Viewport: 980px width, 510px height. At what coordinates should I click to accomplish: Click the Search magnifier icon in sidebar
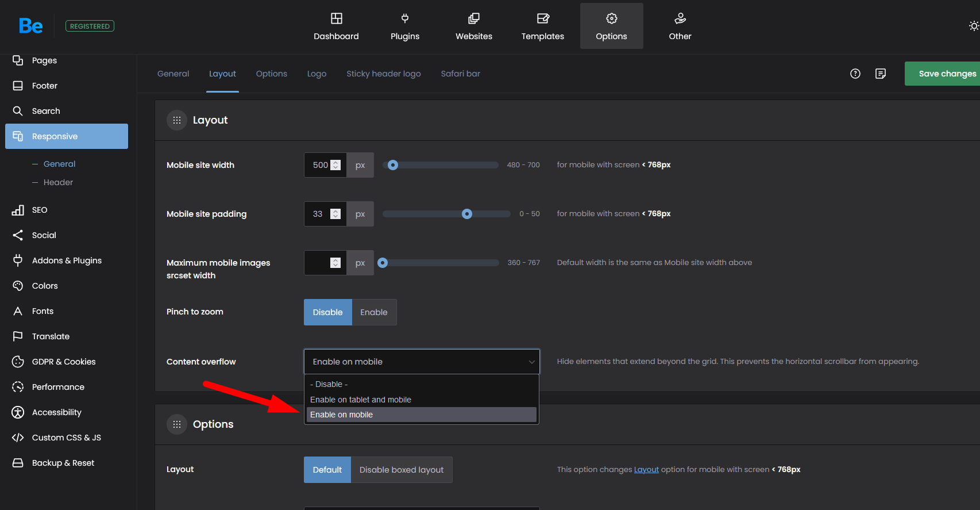[x=18, y=111]
